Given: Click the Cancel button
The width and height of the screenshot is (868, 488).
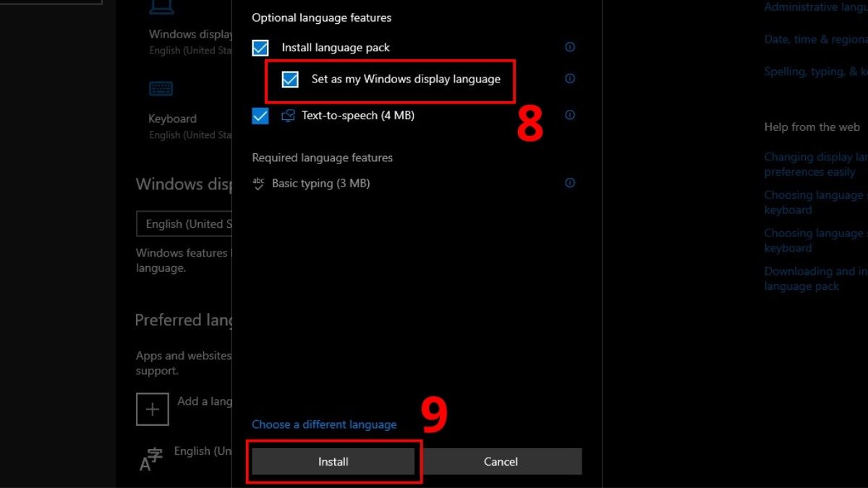Looking at the screenshot, I should (502, 461).
